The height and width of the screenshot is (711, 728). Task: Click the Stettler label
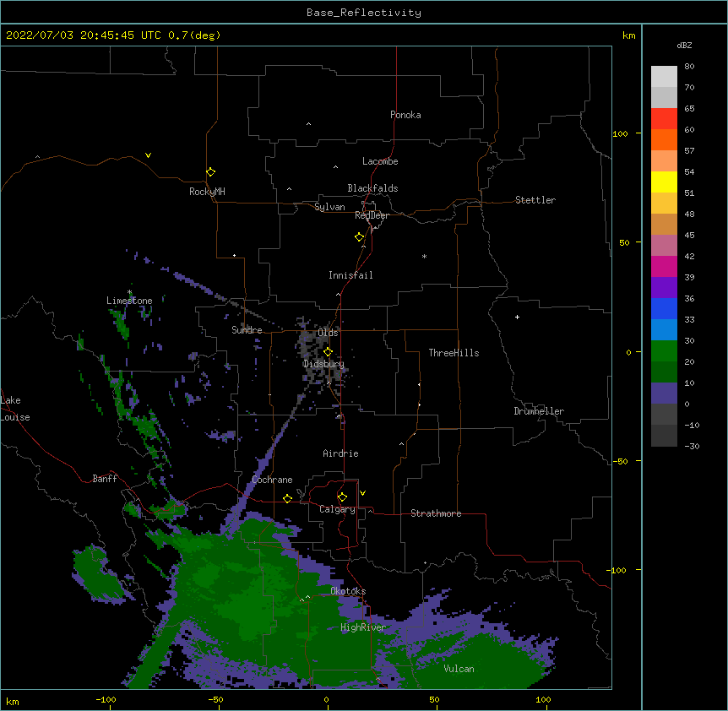(535, 200)
